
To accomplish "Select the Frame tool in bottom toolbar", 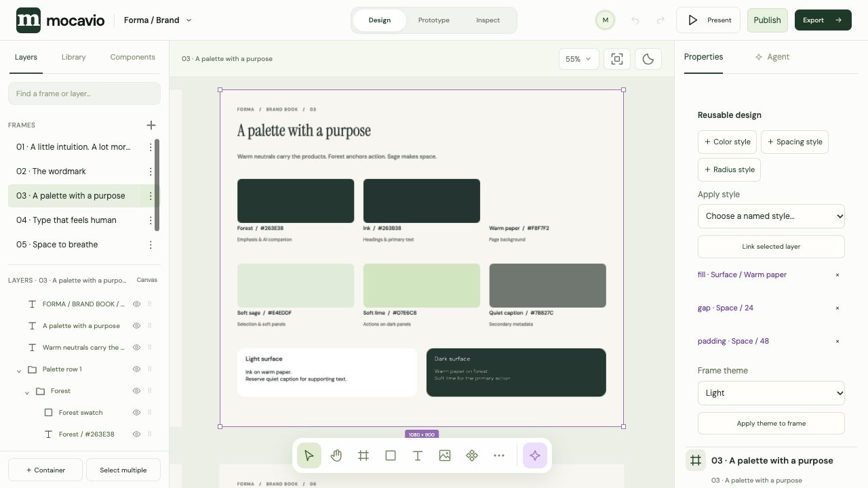I will [363, 456].
